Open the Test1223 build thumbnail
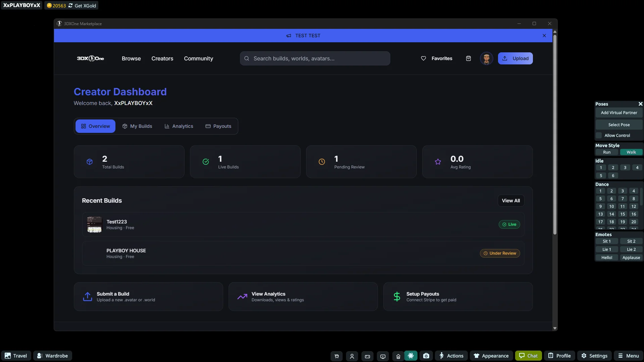The height and width of the screenshot is (362, 644). pyautogui.click(x=94, y=224)
